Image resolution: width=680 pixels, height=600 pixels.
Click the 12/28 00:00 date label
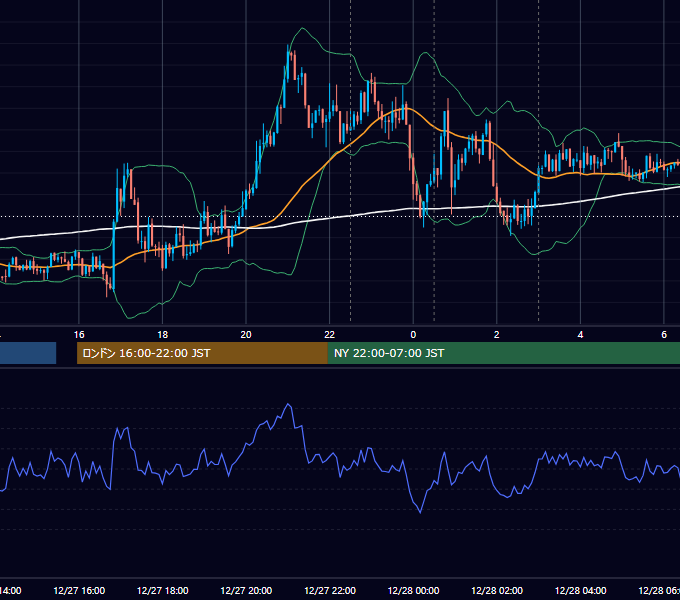click(413, 590)
